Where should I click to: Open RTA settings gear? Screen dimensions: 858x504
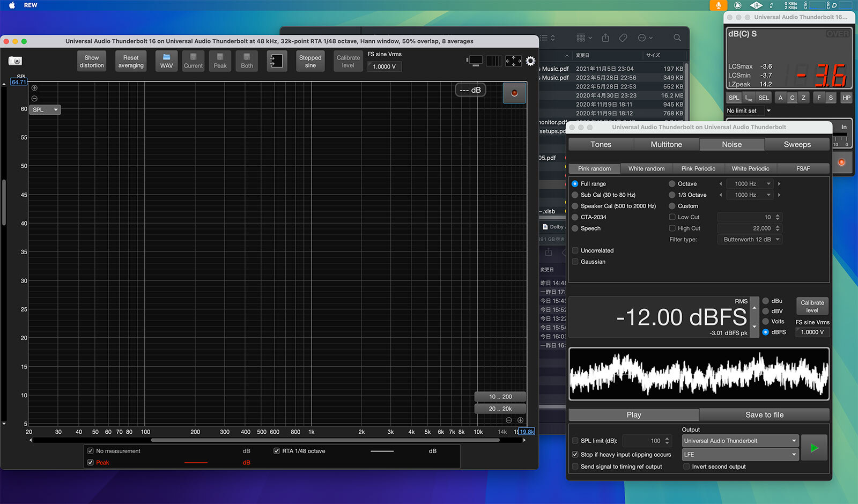pyautogui.click(x=530, y=61)
